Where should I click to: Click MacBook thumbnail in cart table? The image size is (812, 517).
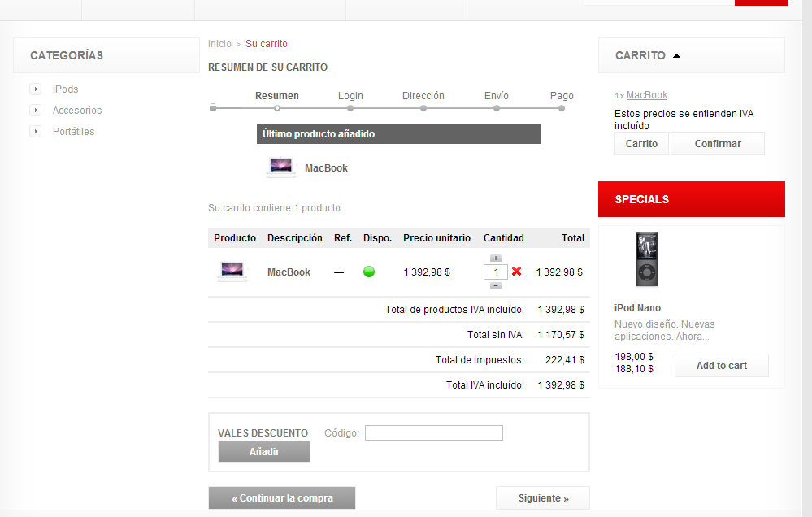[x=232, y=272]
